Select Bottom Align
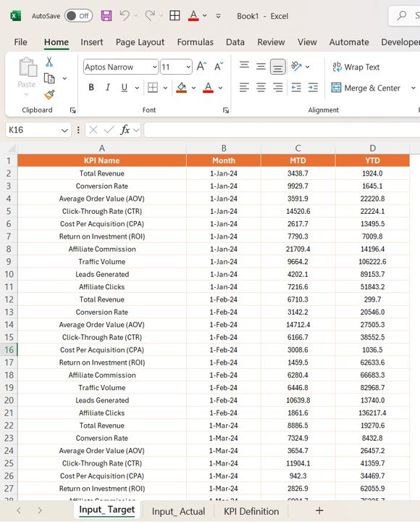420x522 pixels. click(x=277, y=67)
